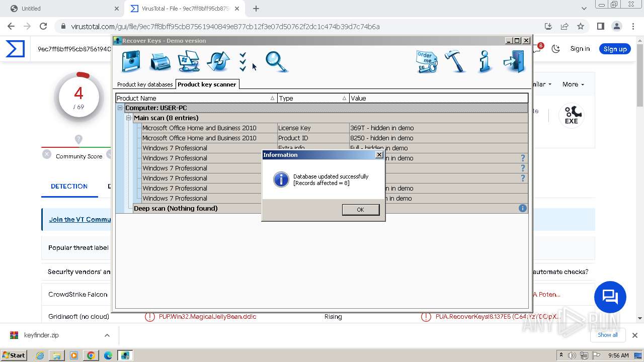
Task: Click the volume icon in system tray
Action: pyautogui.click(x=573, y=355)
